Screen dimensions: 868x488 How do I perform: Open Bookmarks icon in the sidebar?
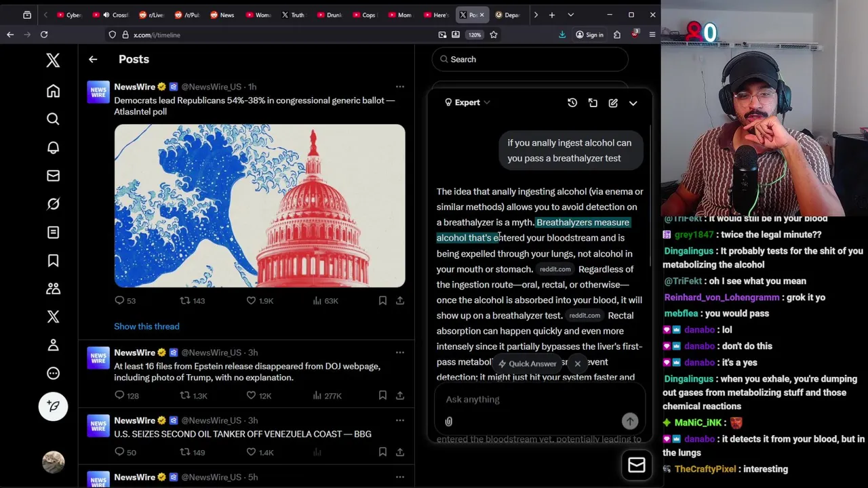(53, 260)
